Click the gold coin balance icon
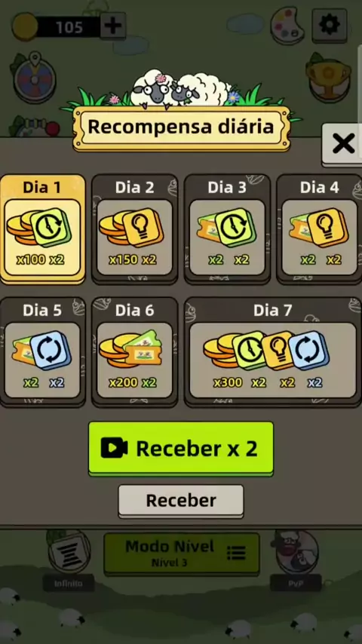362x644 pixels. pos(25,26)
